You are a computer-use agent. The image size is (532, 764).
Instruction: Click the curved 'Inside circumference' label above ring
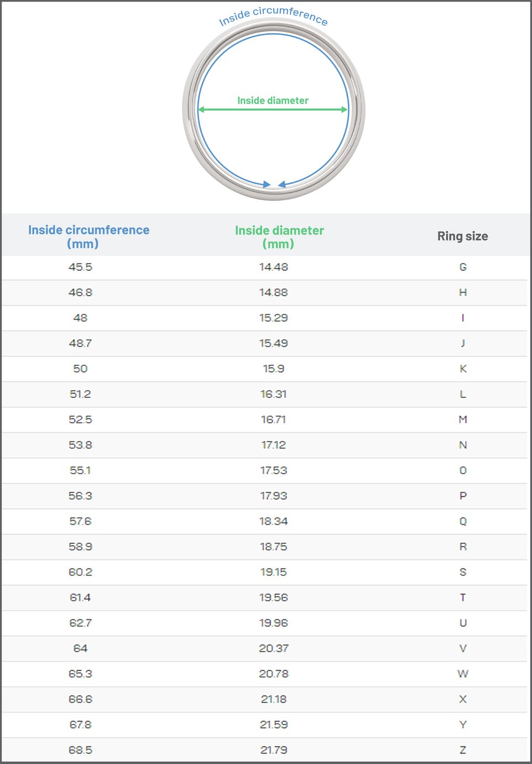pyautogui.click(x=273, y=15)
